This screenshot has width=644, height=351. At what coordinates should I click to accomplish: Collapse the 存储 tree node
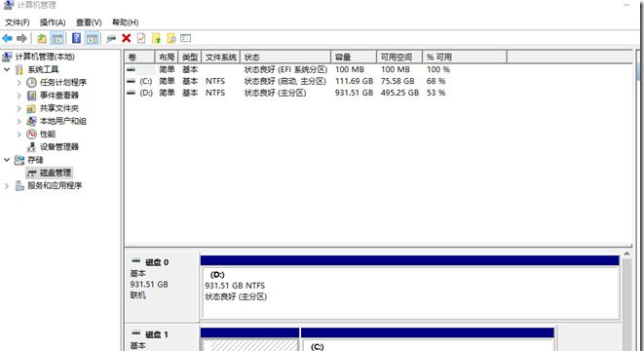coord(7,160)
